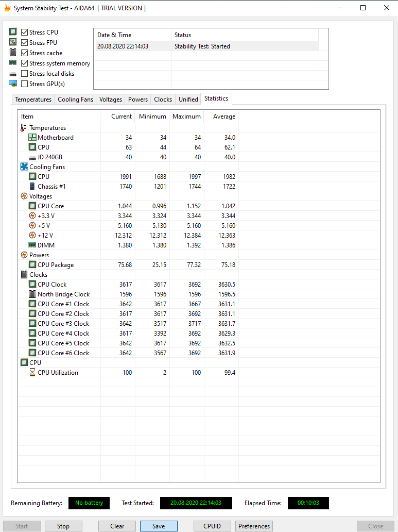Click the North Bridge Clock icon
This screenshot has width=398, height=532.
(32, 294)
